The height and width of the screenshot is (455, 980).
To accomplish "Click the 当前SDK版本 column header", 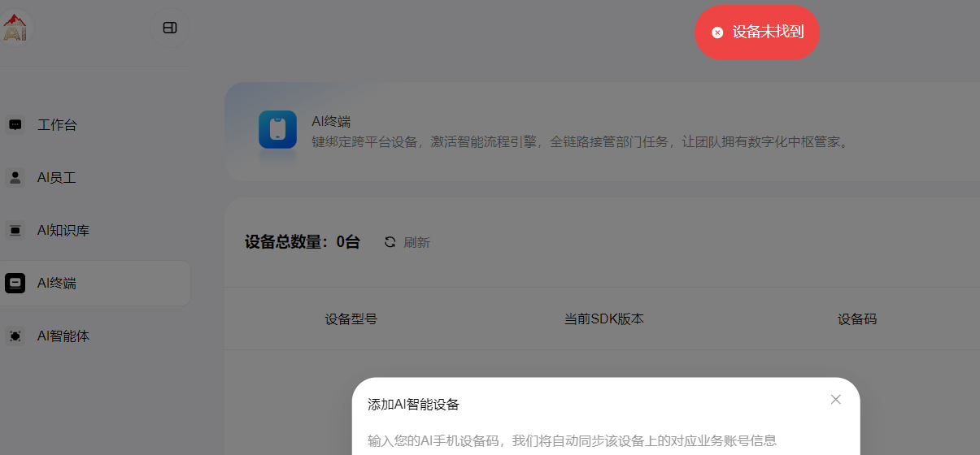I will click(x=603, y=319).
